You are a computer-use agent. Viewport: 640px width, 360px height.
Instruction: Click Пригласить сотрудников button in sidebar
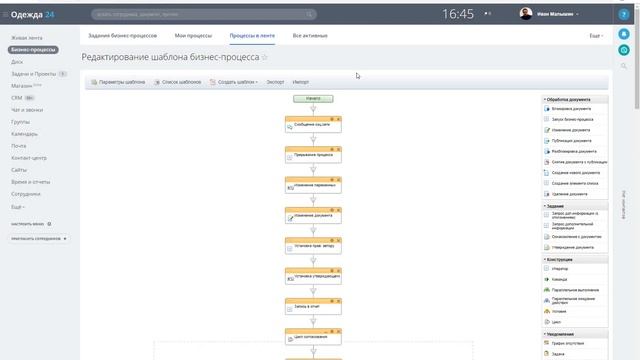click(x=39, y=238)
